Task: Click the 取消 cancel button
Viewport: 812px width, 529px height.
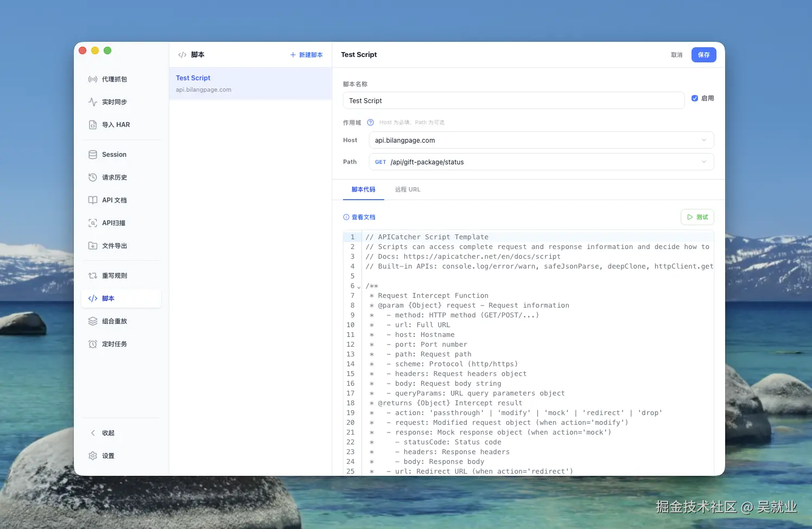Action: (677, 55)
